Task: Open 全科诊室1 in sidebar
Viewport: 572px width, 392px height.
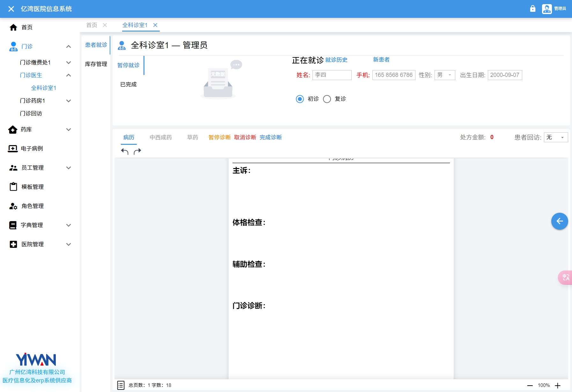Action: (44, 88)
